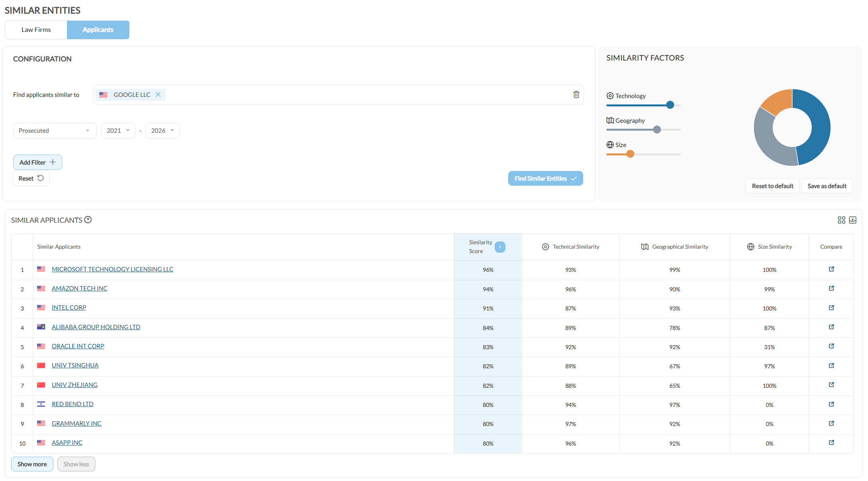Open the 2021 start year dropdown
868x481 pixels.
click(x=118, y=131)
